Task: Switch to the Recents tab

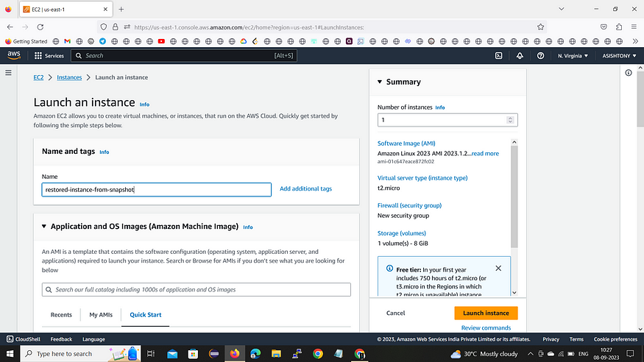Action: click(61, 315)
